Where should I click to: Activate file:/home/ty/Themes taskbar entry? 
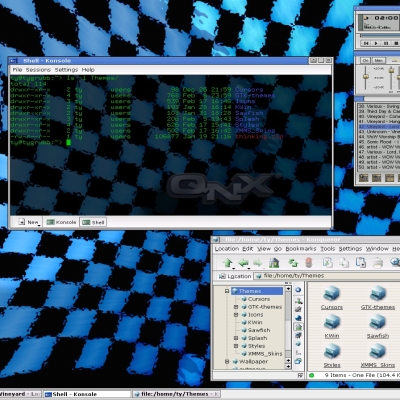point(176,394)
